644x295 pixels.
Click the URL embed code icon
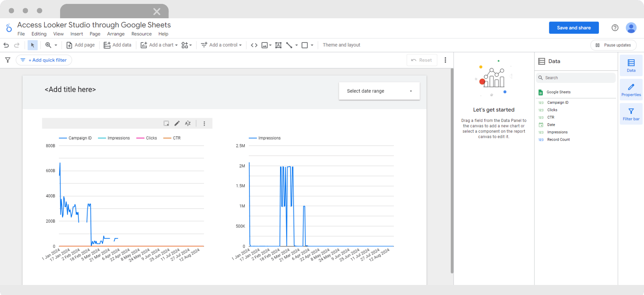click(x=254, y=45)
